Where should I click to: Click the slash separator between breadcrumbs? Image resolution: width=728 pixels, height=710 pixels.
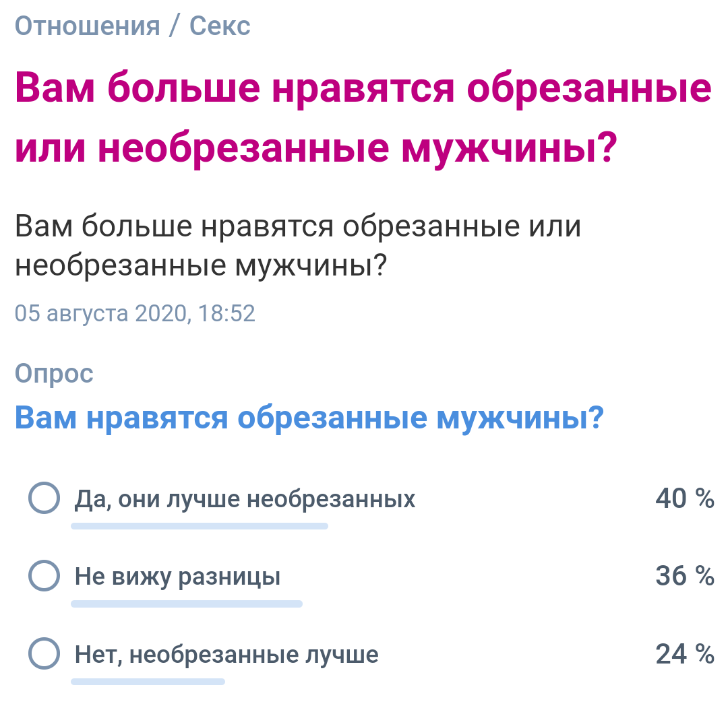174,26
